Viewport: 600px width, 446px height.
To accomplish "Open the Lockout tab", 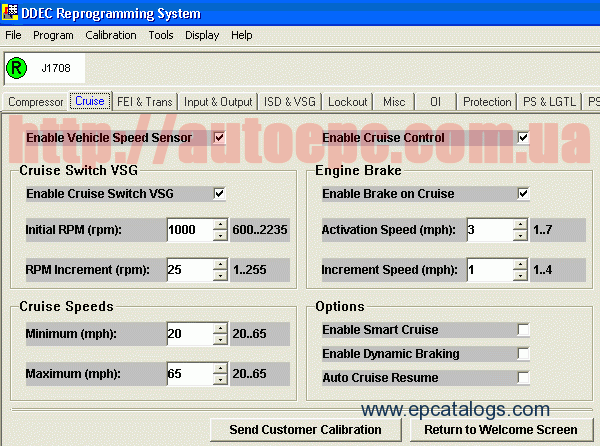I will pos(347,102).
